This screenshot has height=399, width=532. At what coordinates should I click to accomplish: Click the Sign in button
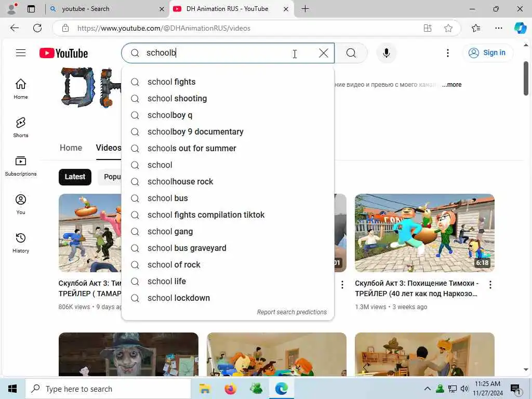(x=487, y=53)
